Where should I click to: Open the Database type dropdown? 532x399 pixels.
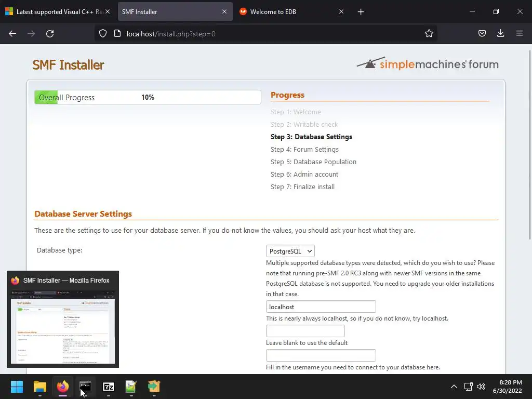pos(290,251)
